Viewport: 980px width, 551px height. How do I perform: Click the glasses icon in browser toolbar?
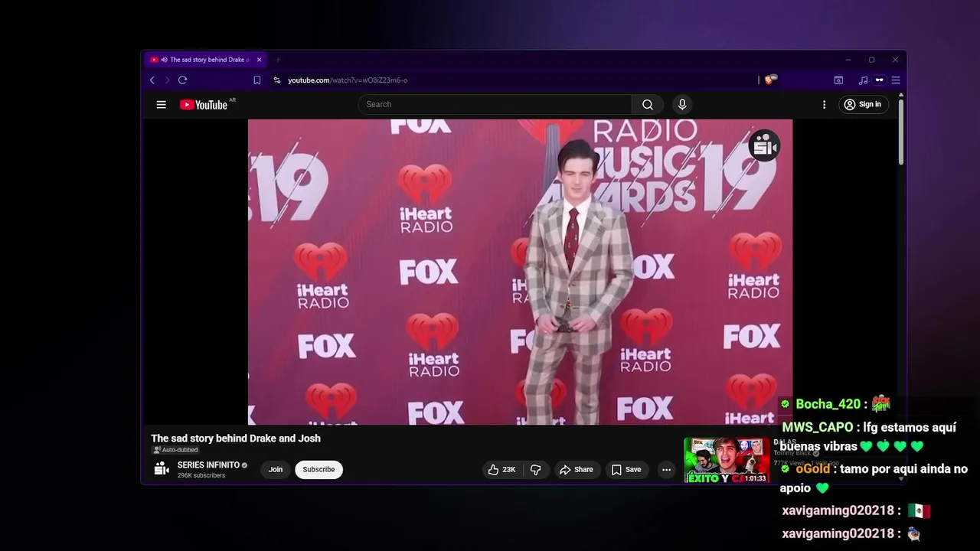(x=879, y=80)
